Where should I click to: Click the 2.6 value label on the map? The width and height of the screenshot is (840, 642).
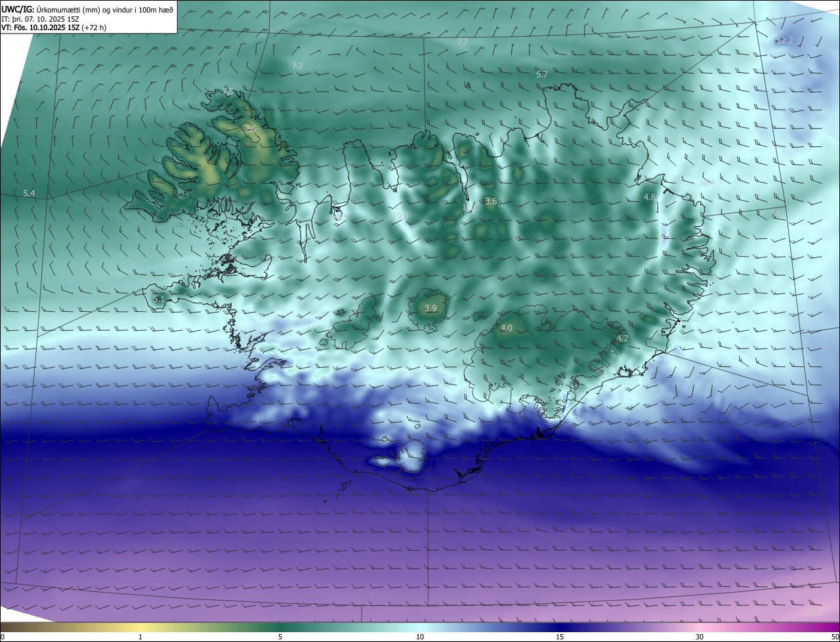pos(250,130)
